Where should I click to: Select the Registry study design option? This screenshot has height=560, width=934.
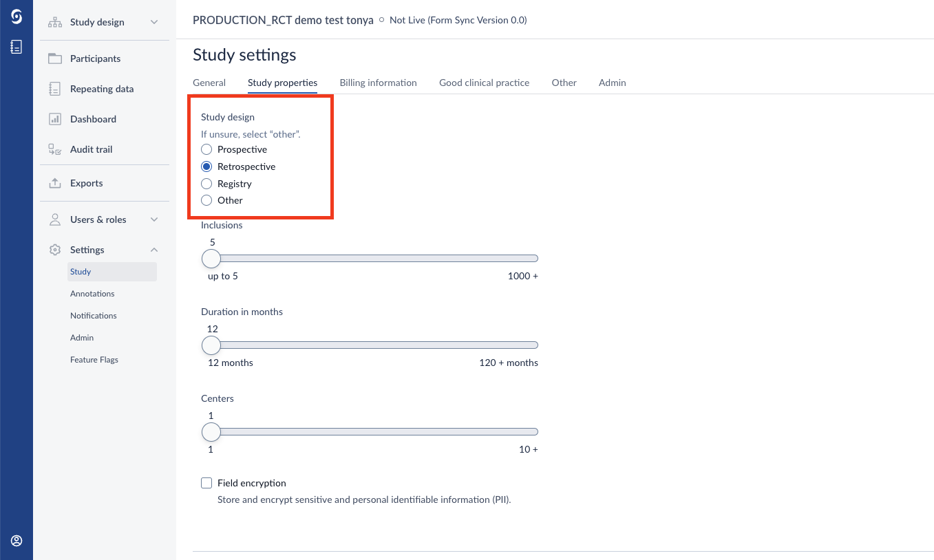[x=206, y=184]
